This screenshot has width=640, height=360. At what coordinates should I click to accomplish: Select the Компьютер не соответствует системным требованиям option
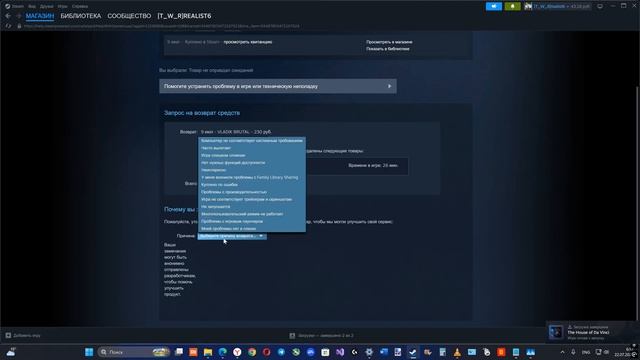[x=252, y=140]
